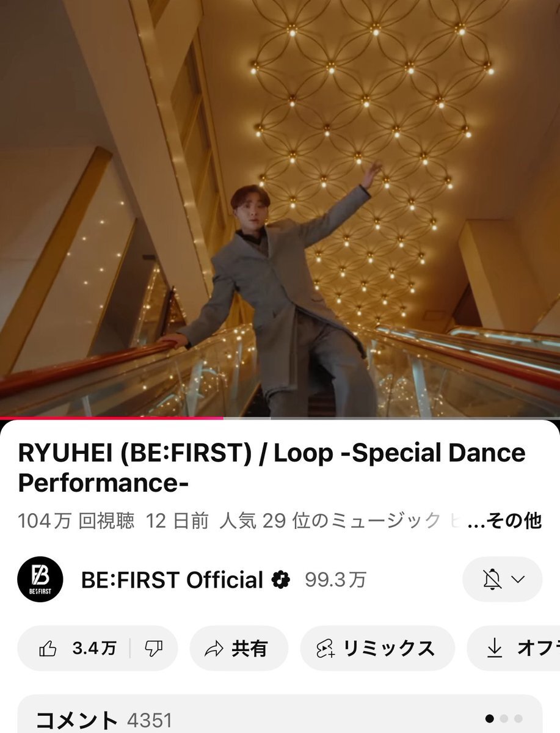Viewport: 560px width, 733px height.
Task: Seek on the red video progress bar
Action: pyautogui.click(x=112, y=418)
